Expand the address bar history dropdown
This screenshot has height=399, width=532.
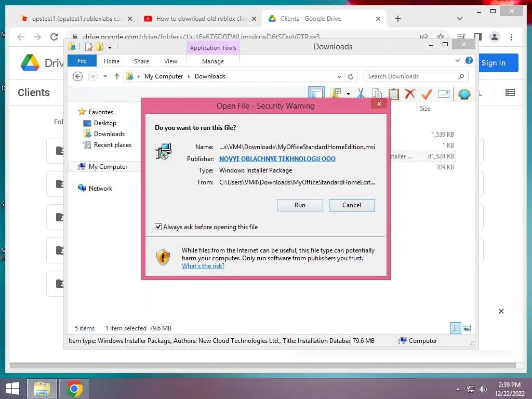[339, 76]
